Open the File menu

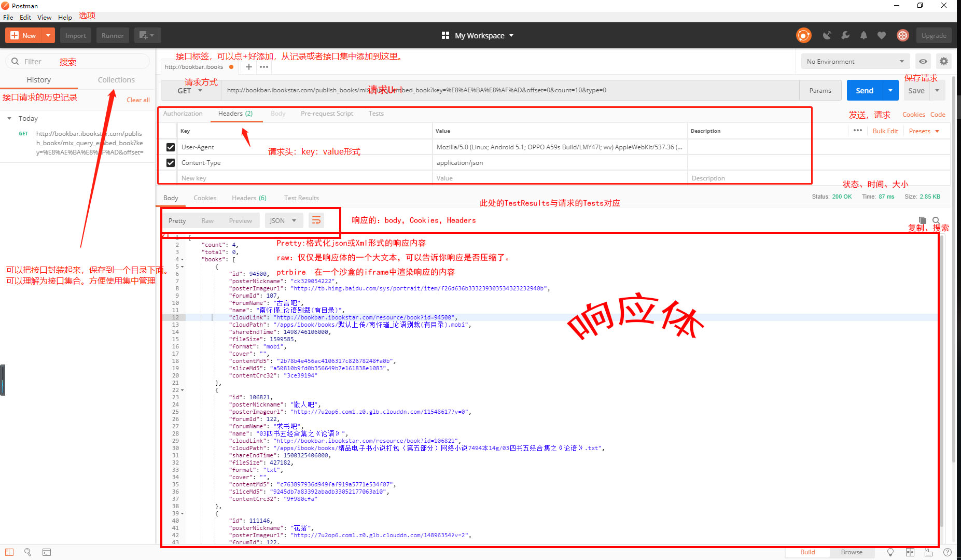pyautogui.click(x=8, y=17)
